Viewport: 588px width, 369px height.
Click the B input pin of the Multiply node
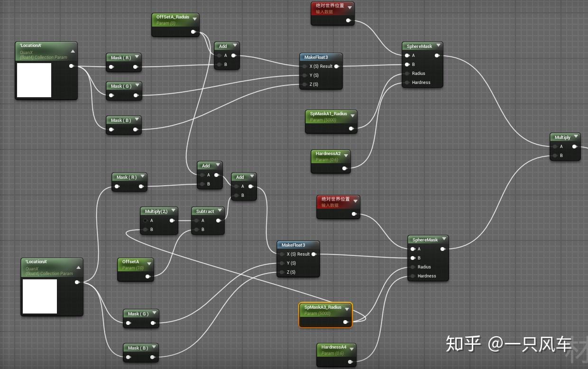coord(554,155)
